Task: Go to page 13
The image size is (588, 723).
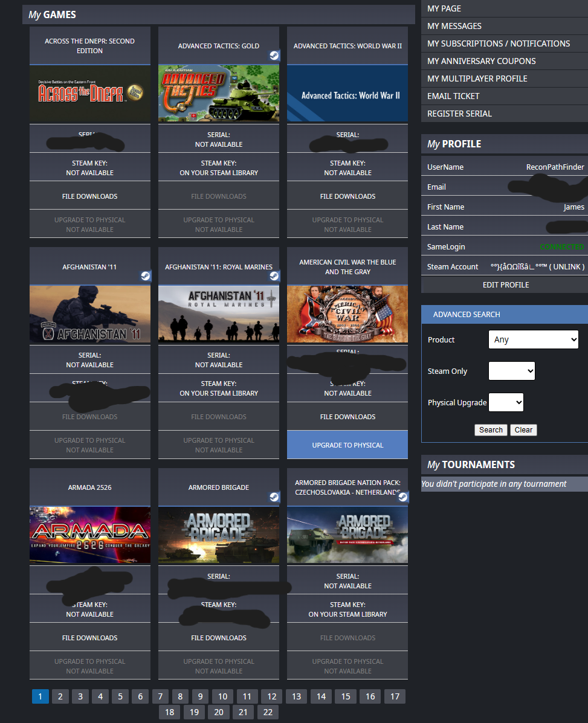Action: tap(297, 696)
